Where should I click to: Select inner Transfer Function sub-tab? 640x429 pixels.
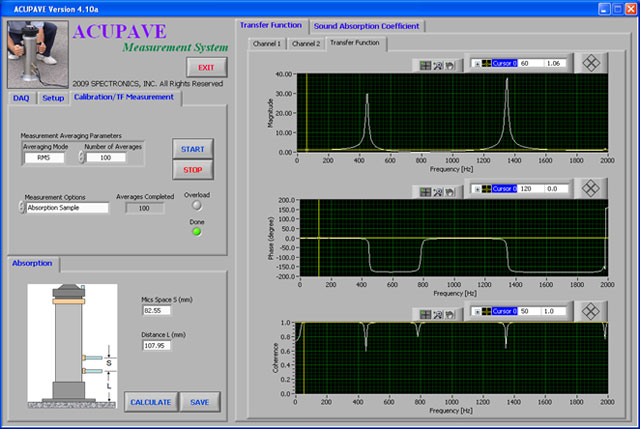tap(355, 43)
